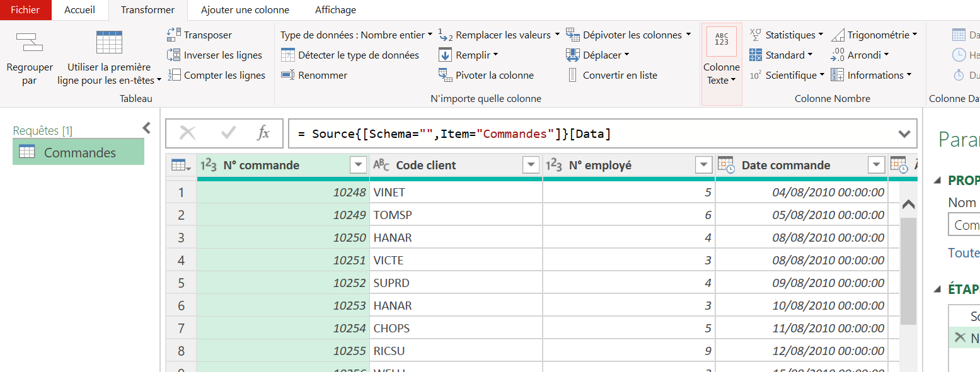Click Remplacer les valeurs

tap(494, 35)
